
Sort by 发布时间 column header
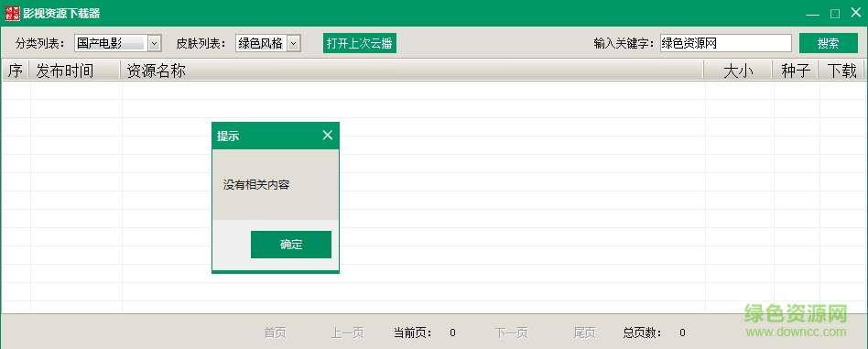pos(75,71)
